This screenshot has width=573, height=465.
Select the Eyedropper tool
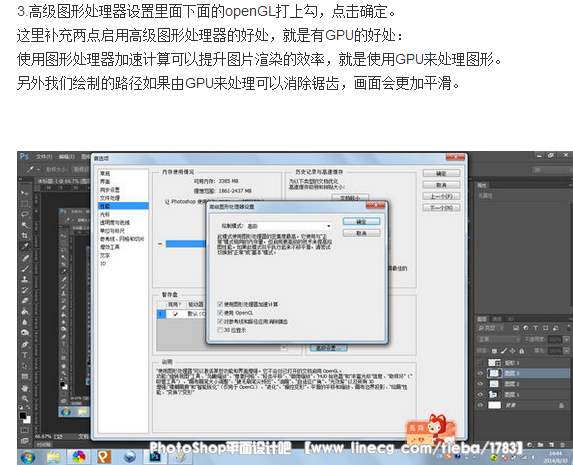24,246
